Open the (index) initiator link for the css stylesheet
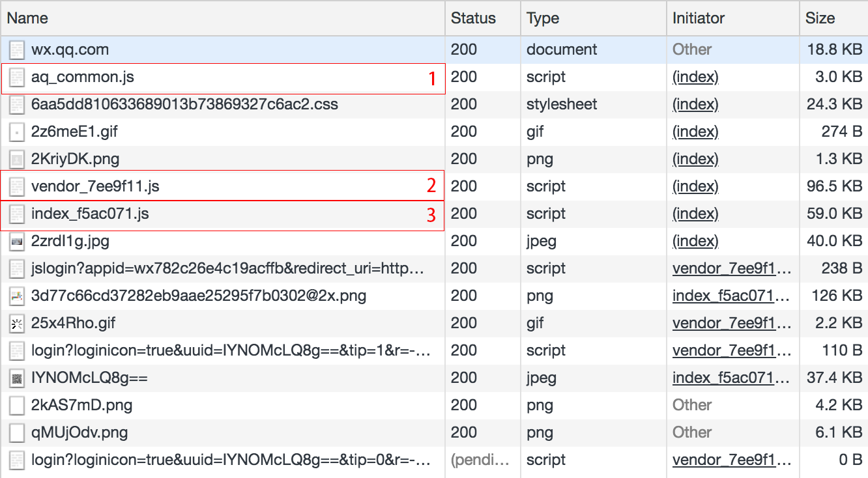 (695, 105)
